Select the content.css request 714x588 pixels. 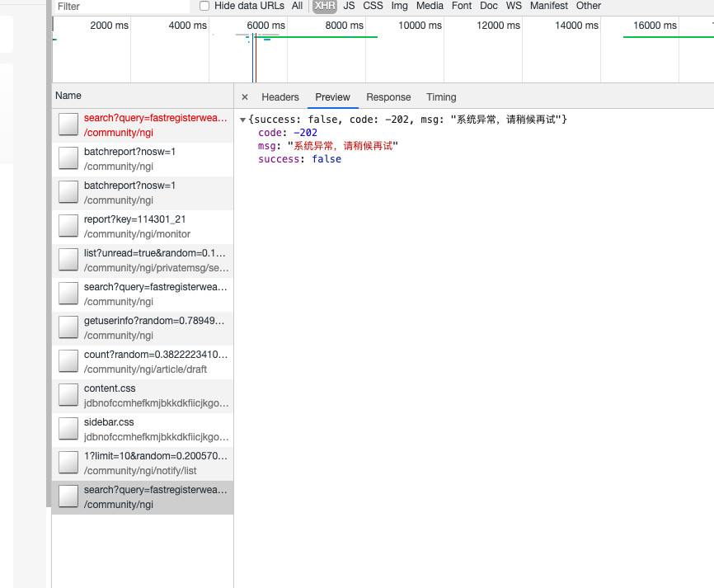click(143, 395)
